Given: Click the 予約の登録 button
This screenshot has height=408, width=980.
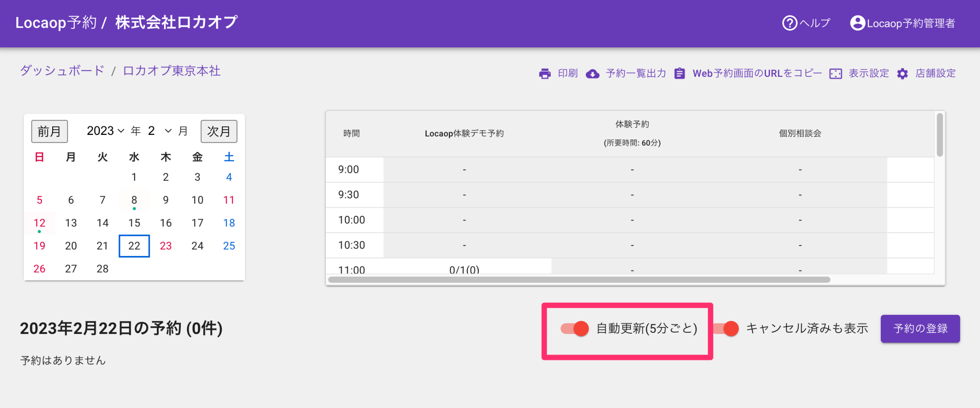Looking at the screenshot, I should point(920,328).
